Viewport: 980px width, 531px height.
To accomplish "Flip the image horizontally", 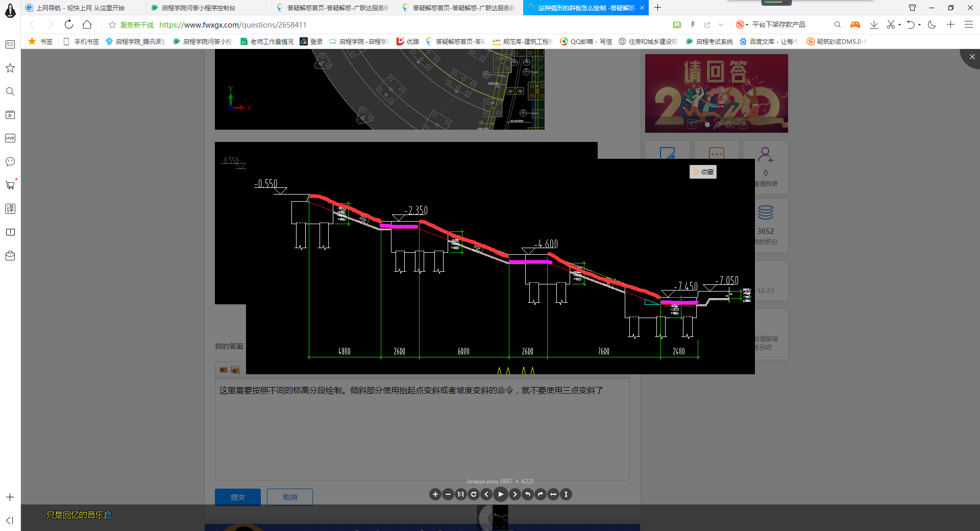I will point(553,494).
